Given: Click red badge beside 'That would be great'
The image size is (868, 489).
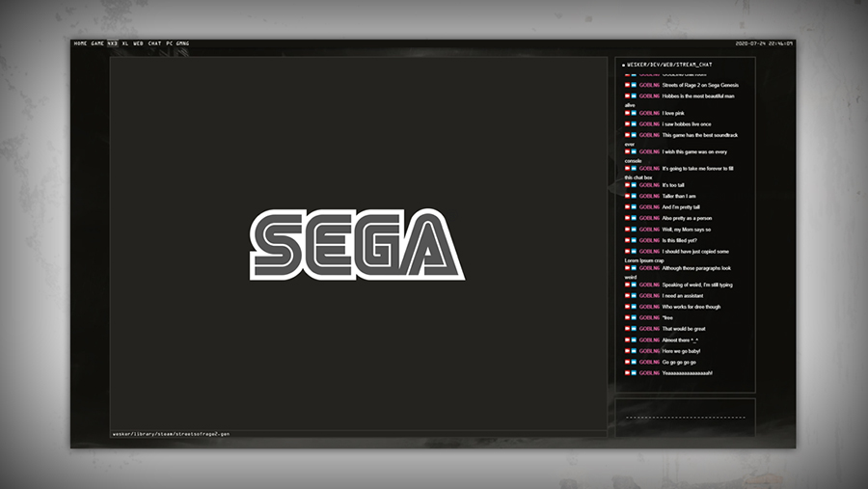Looking at the screenshot, I should (x=627, y=329).
